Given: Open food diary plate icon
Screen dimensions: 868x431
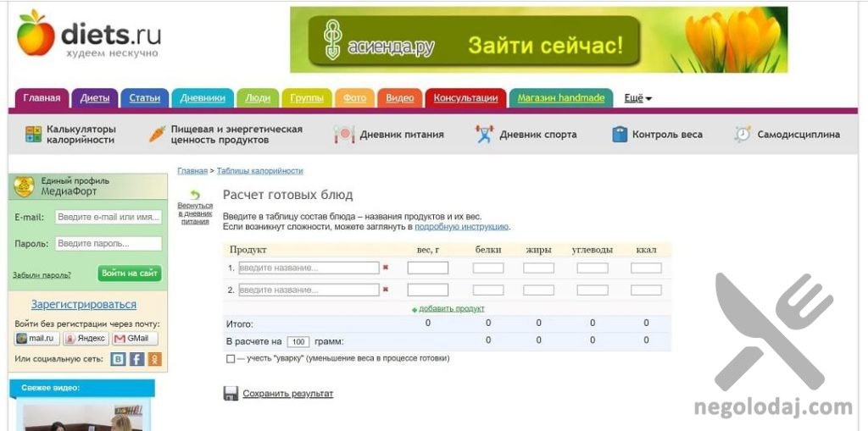Looking at the screenshot, I should pos(344,134).
